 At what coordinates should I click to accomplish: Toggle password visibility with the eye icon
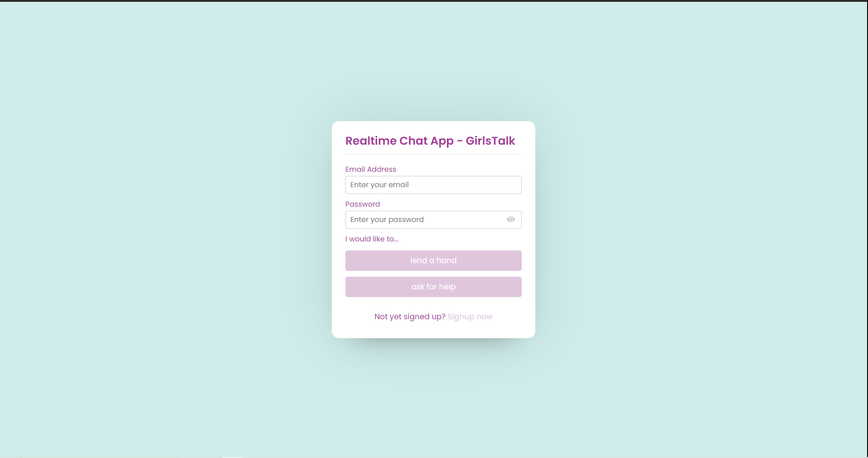(511, 219)
